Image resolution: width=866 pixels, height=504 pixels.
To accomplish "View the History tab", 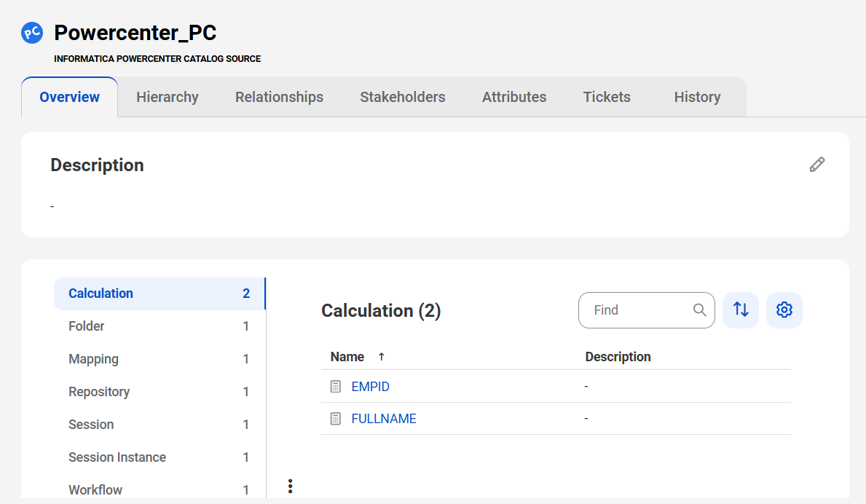I will [x=698, y=97].
